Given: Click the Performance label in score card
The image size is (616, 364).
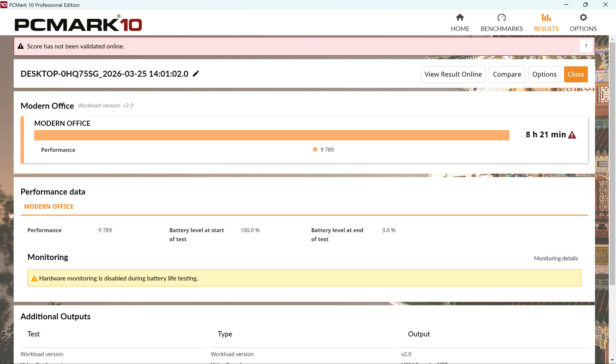Looking at the screenshot, I should [58, 150].
